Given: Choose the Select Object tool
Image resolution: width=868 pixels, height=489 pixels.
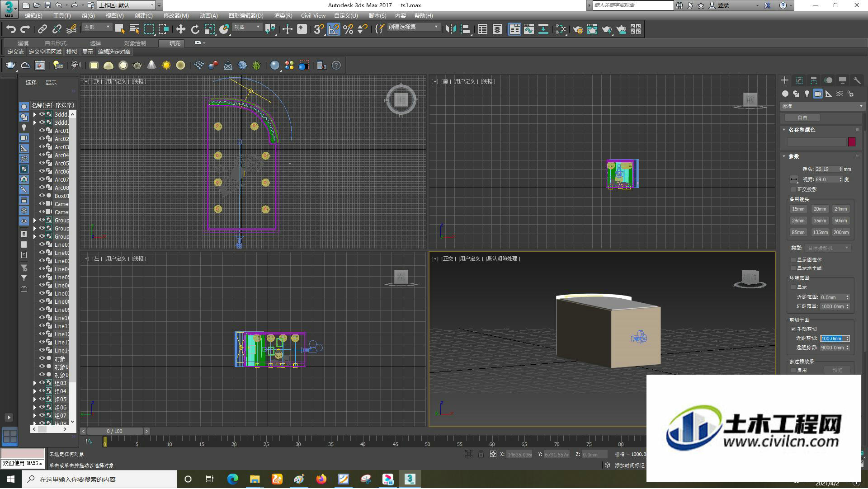Looking at the screenshot, I should [120, 29].
